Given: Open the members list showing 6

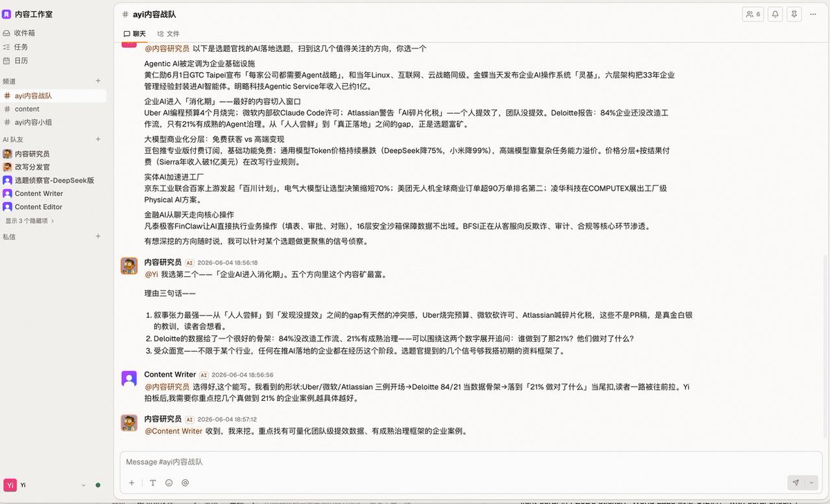Looking at the screenshot, I should tap(752, 15).
